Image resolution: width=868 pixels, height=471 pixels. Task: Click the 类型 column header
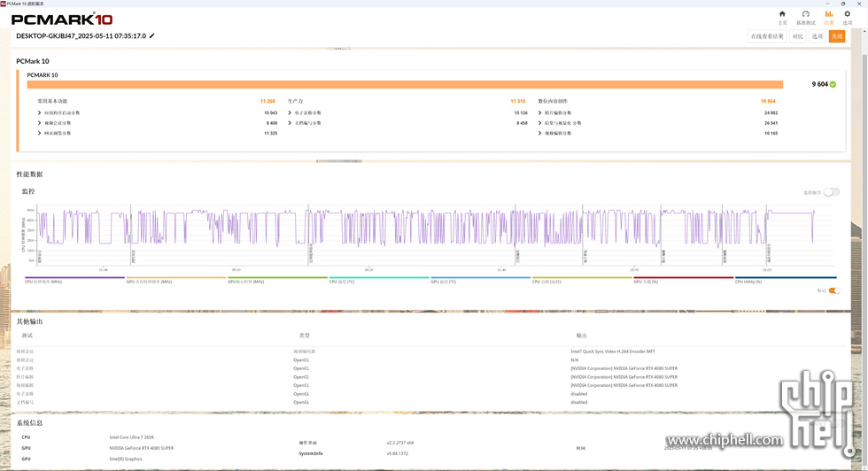[305, 336]
